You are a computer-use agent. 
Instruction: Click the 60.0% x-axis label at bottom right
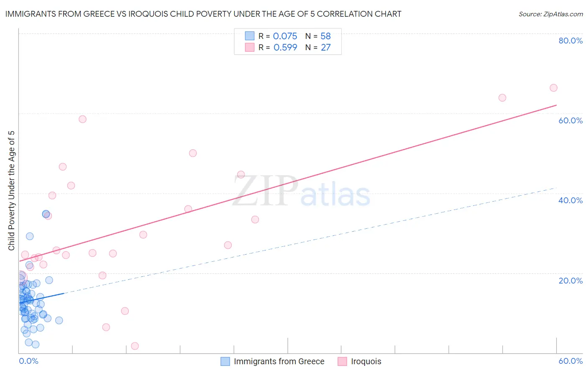click(x=570, y=361)
